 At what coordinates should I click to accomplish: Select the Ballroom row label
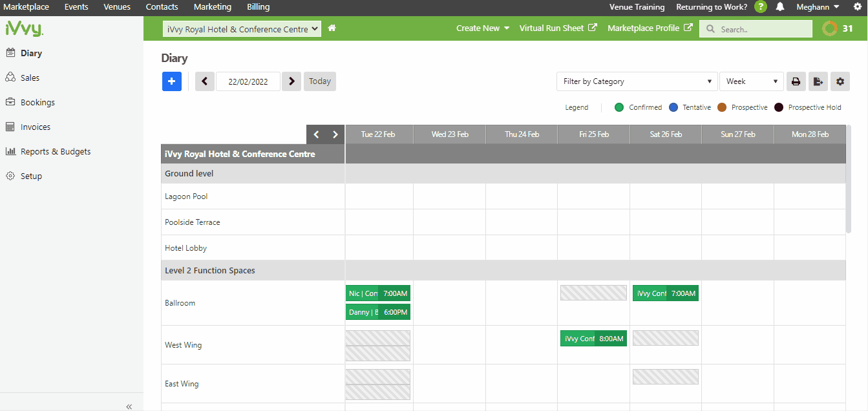pos(180,303)
